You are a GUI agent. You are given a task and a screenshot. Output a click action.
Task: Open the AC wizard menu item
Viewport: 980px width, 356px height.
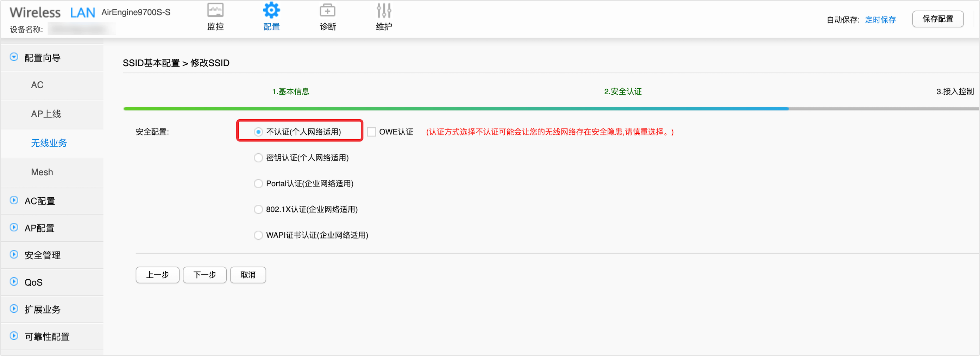[52, 85]
